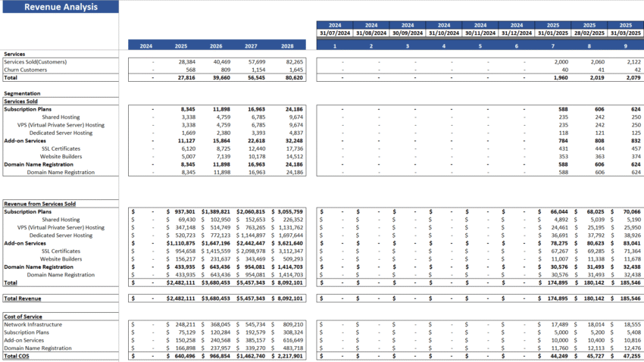Click the Segmentation heading
This screenshot has height=362, width=644.
click(22, 94)
